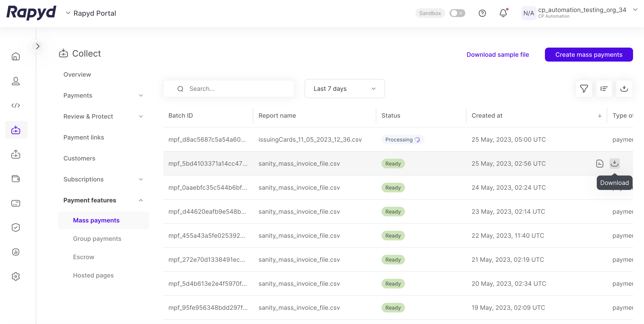Click the filter funnel icon
644x324 pixels.
[x=584, y=89]
